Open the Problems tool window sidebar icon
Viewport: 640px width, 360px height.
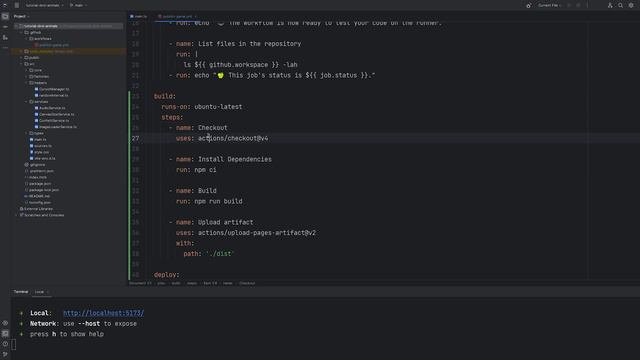point(5,344)
